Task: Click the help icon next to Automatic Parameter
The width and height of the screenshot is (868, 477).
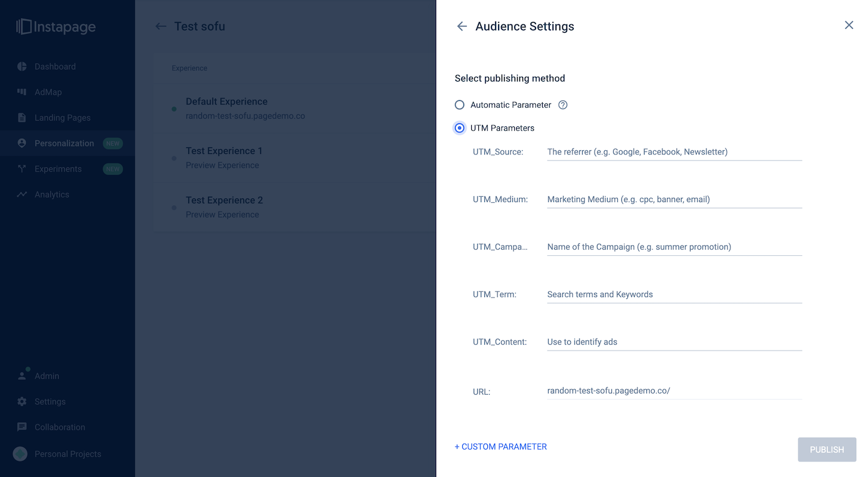Action: [x=562, y=104]
